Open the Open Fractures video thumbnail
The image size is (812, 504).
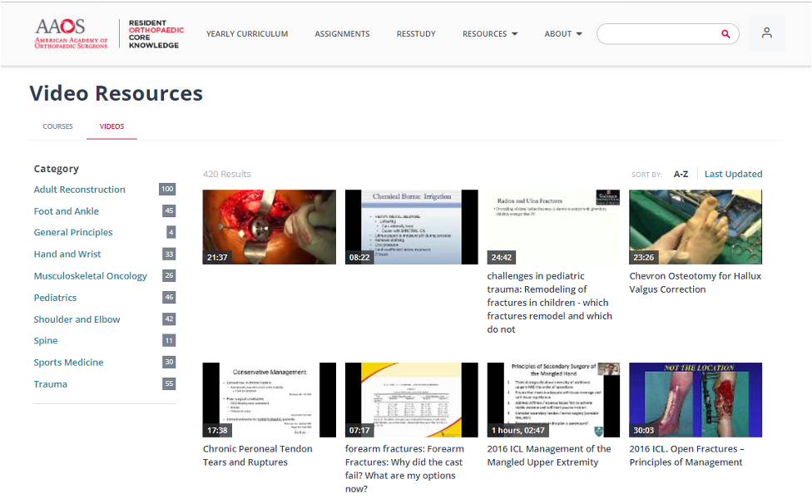pyautogui.click(x=695, y=400)
